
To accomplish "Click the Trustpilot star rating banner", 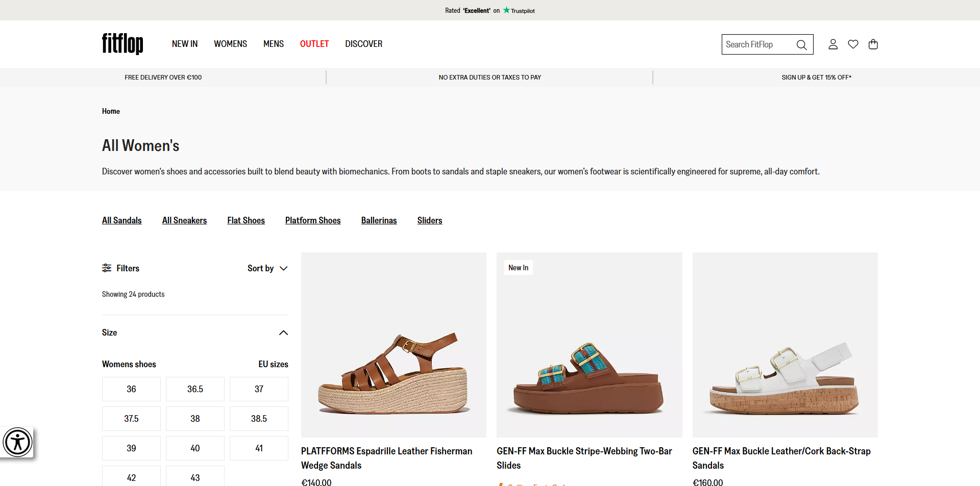I will [x=490, y=10].
